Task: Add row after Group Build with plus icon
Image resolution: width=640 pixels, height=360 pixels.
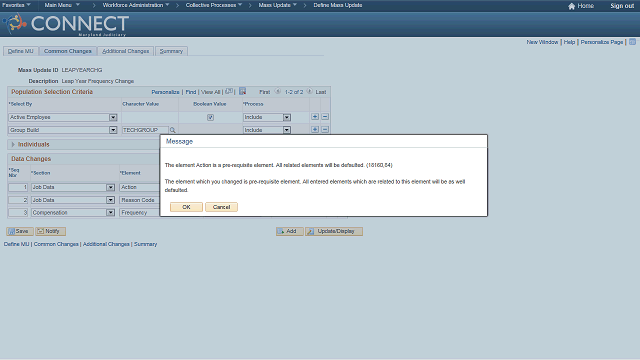Action: pyautogui.click(x=315, y=129)
